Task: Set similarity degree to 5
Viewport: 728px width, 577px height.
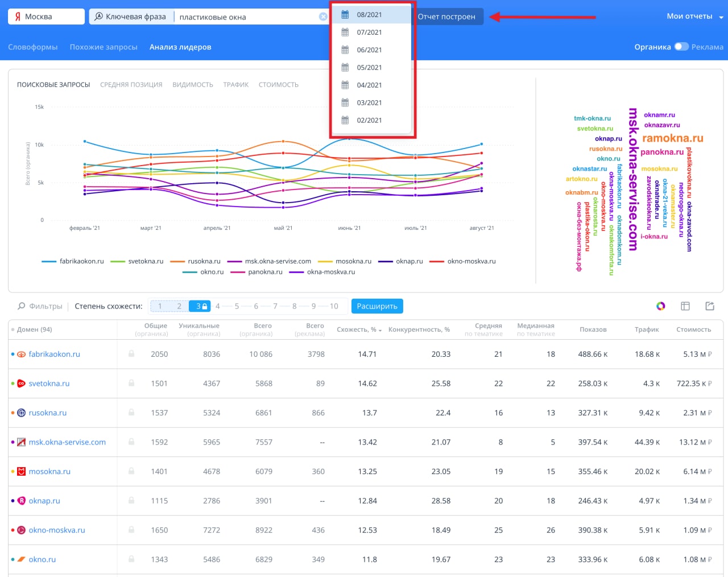Action: 237,306
